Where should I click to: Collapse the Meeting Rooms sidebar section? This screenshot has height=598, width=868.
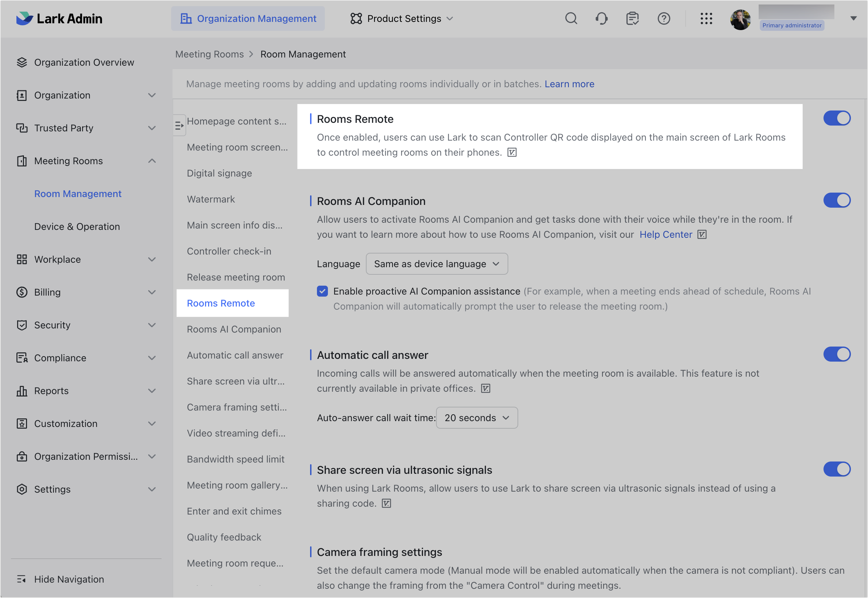pos(152,161)
